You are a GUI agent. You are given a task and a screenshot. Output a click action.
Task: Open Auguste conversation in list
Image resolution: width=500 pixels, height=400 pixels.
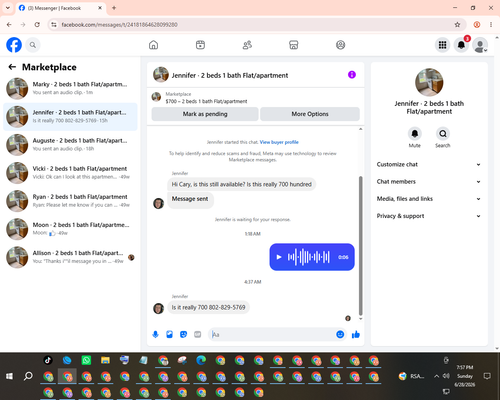(70, 145)
